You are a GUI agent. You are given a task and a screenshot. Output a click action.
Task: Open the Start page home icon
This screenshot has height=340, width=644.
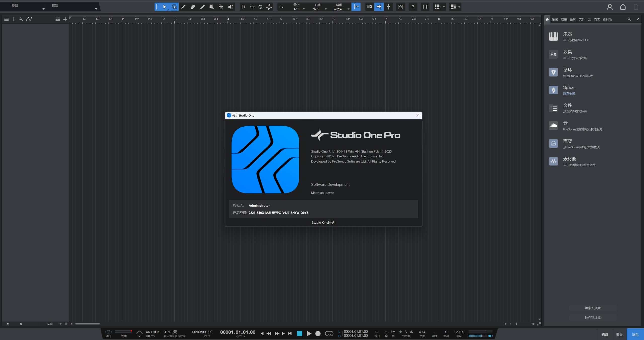tap(623, 7)
